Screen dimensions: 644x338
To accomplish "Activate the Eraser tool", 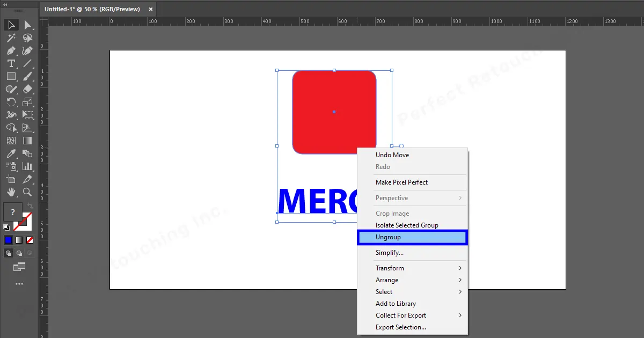I will pyautogui.click(x=27, y=88).
